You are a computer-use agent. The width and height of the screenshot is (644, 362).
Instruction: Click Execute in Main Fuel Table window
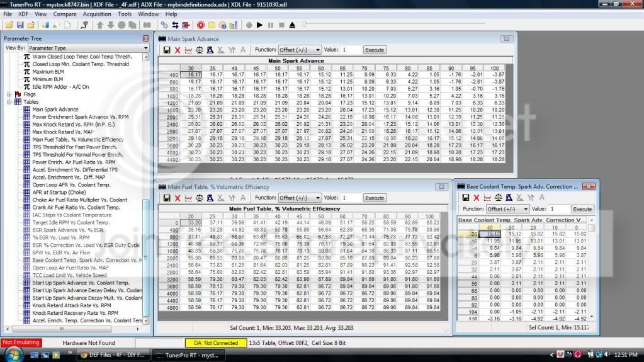[375, 198]
